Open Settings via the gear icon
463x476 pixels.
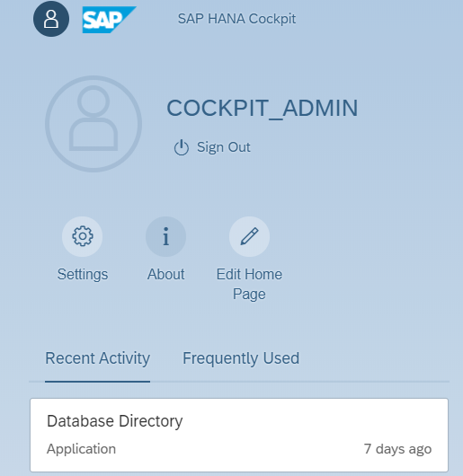[x=83, y=236]
